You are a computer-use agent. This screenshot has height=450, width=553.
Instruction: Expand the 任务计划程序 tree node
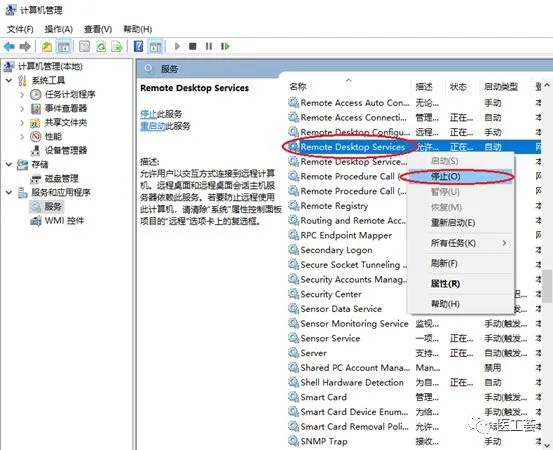coord(22,95)
